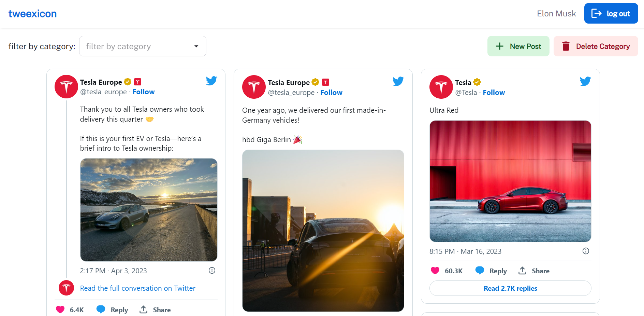Click the Twitter bird icon on the Giga Berlin tweet
This screenshot has width=644, height=316.
(398, 81)
